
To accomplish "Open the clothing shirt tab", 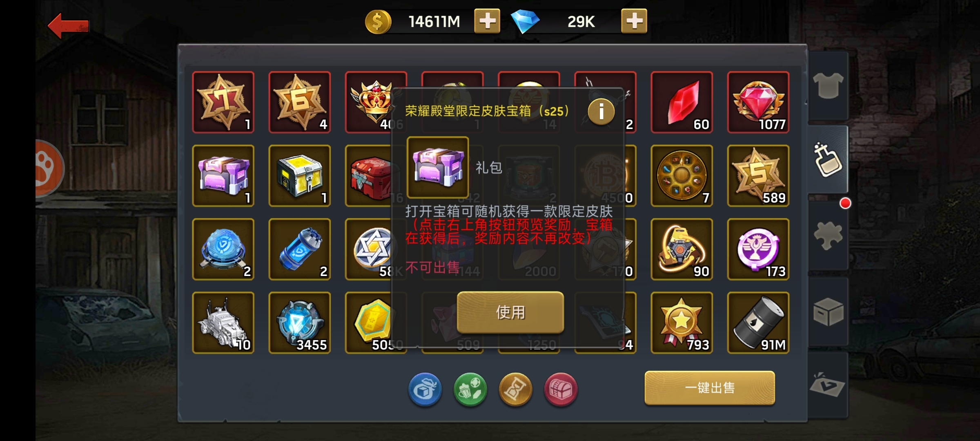I will [828, 86].
